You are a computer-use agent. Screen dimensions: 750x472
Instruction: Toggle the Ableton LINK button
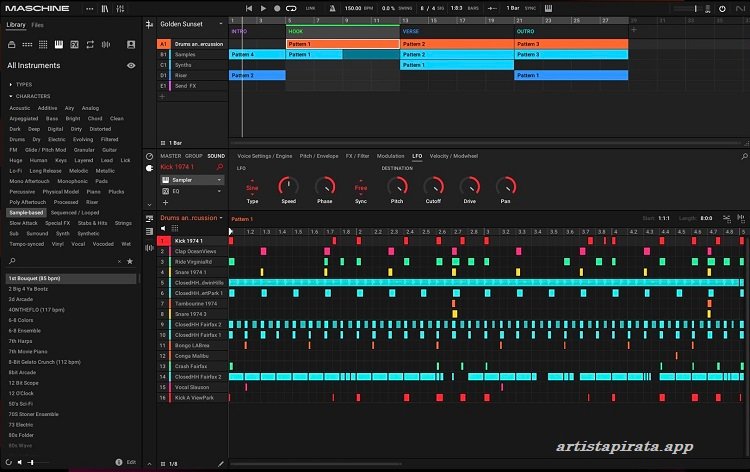tap(310, 9)
